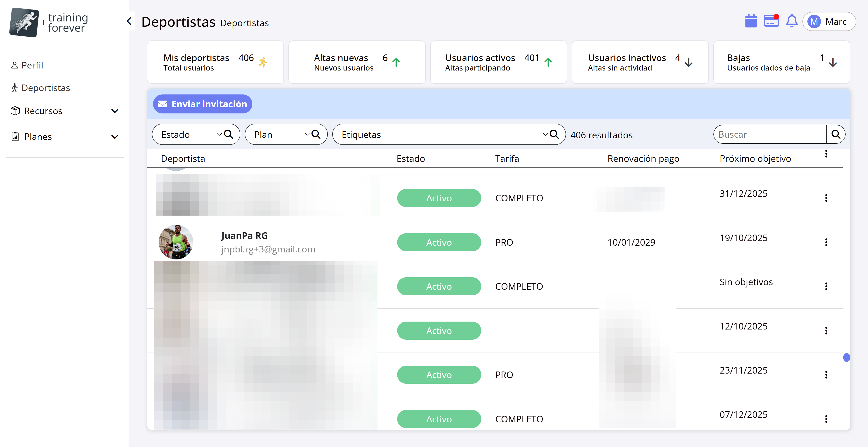Viewport: 868px width, 447px height.
Task: Click the search magnifier next to Buscar
Action: [835, 134]
